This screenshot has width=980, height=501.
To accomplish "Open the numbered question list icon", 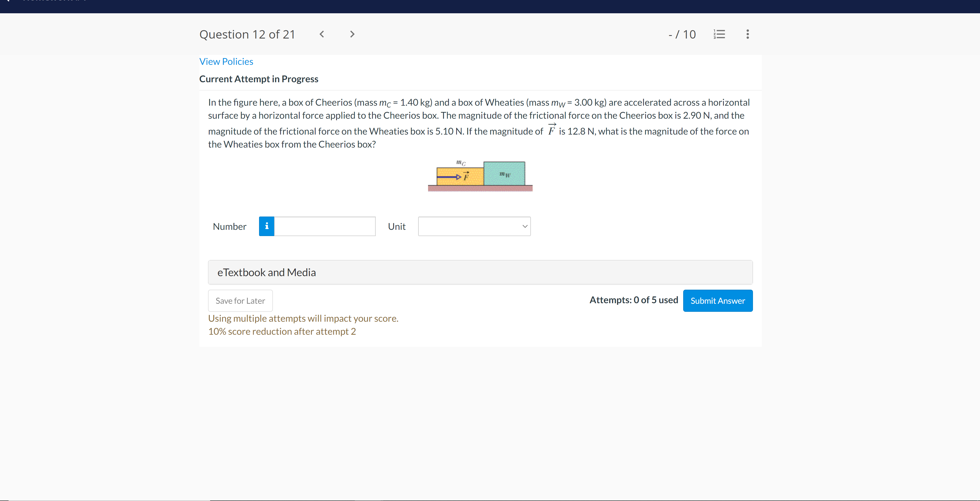I will [x=719, y=34].
